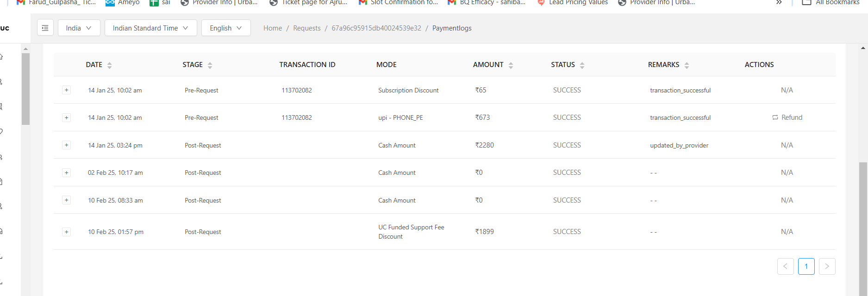Select page 1 in the pagination

806,266
